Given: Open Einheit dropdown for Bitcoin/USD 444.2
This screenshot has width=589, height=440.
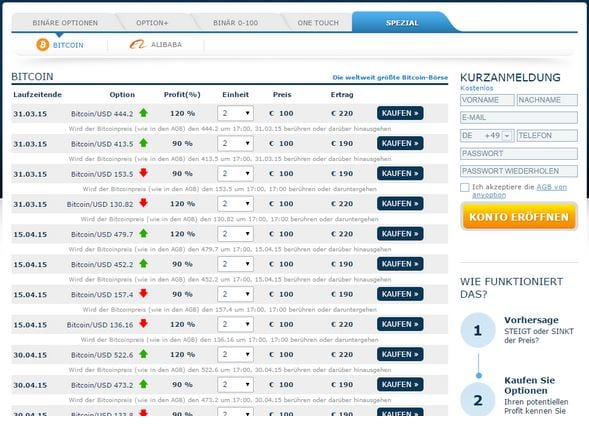Looking at the screenshot, I should (x=235, y=113).
